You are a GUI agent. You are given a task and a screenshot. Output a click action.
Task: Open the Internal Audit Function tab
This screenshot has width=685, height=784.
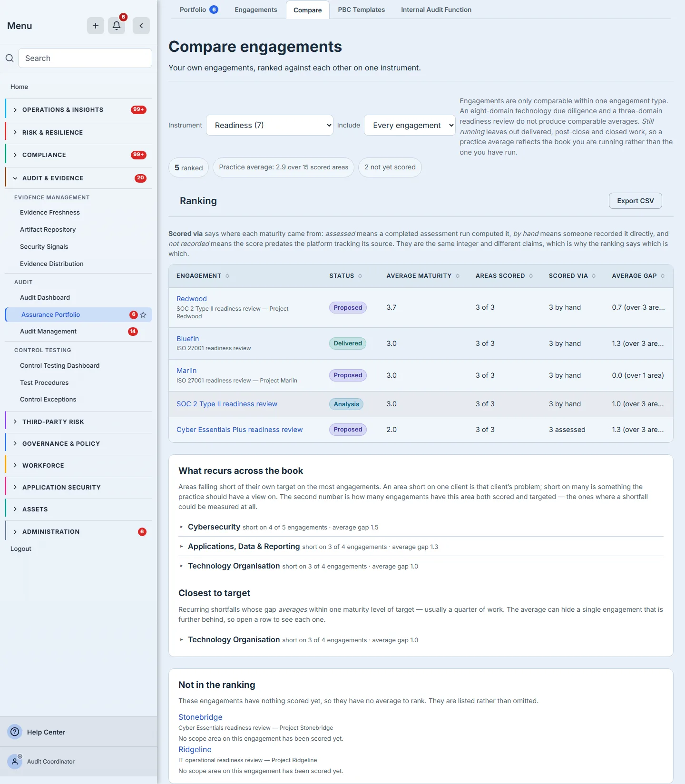[436, 10]
